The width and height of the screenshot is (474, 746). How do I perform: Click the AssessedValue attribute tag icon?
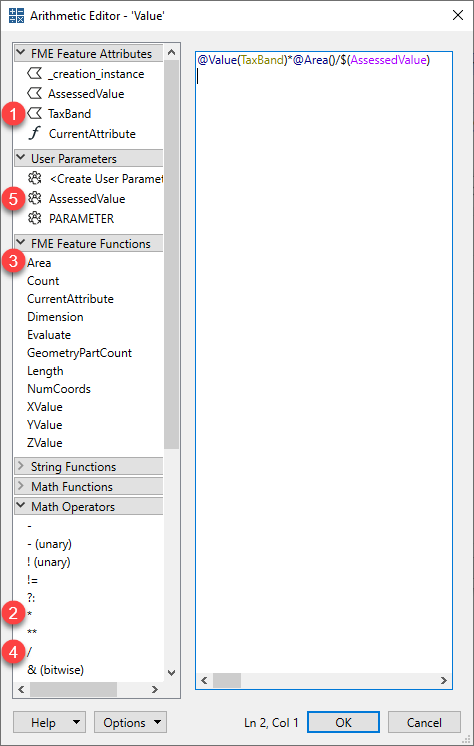(35, 94)
